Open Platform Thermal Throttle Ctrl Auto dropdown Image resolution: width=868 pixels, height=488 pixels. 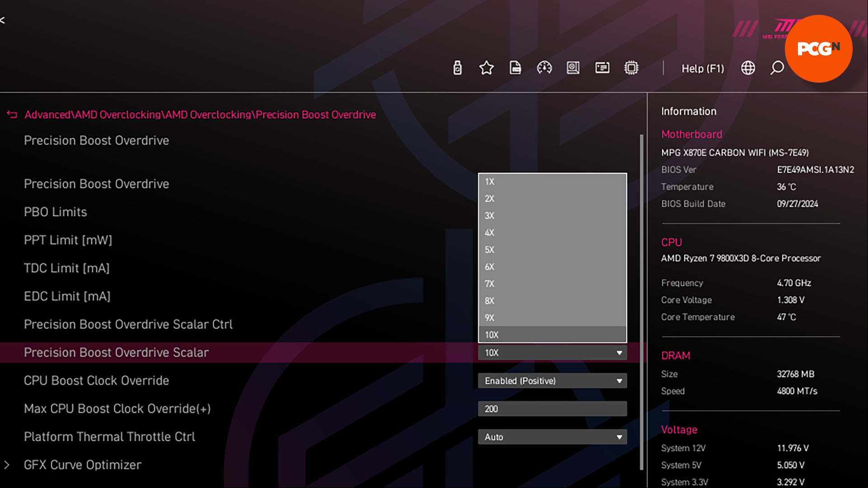click(x=552, y=437)
